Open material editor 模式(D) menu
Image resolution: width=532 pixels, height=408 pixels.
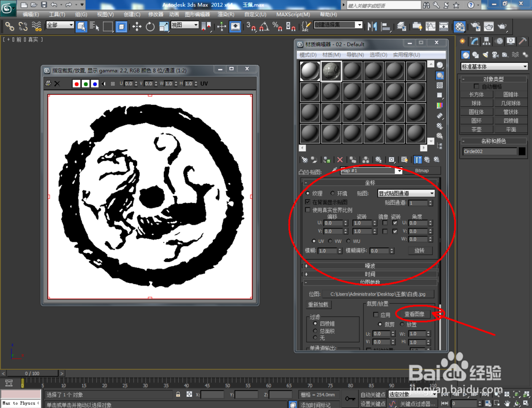click(307, 55)
